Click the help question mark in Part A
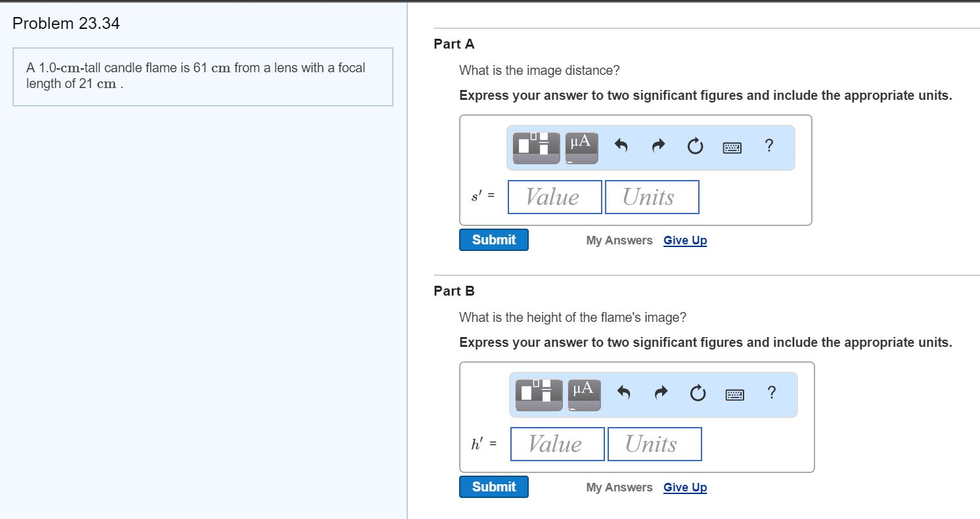 769,146
